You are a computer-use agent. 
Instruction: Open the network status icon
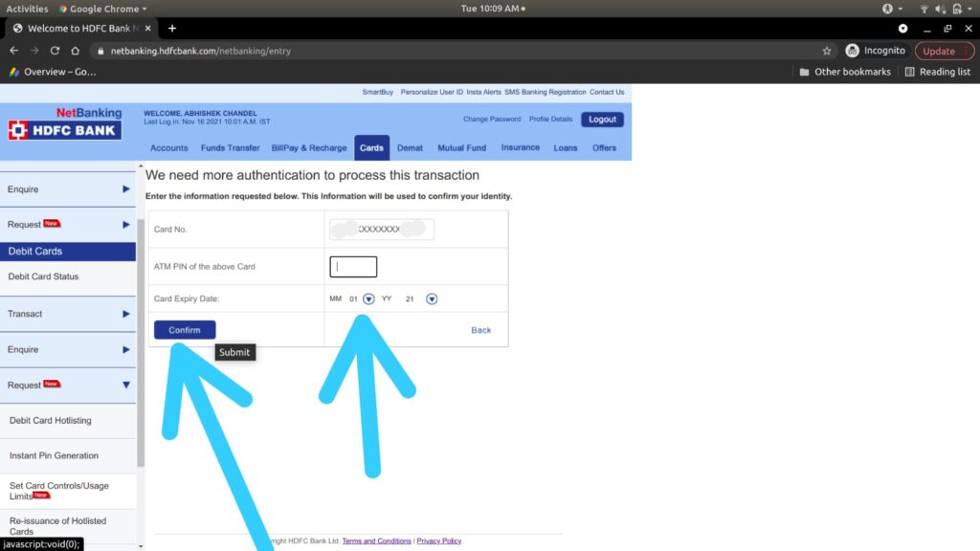[924, 9]
